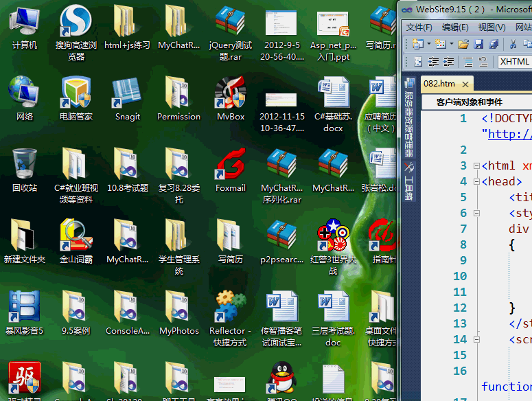Image resolution: width=532 pixels, height=401 pixels.
Task: Collapse the script block on line 14
Action: [x=476, y=339]
